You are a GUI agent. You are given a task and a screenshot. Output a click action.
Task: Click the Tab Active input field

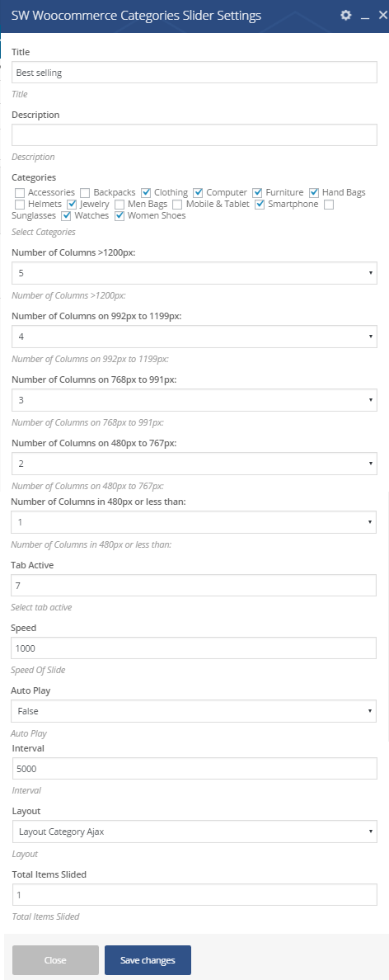coord(194,586)
